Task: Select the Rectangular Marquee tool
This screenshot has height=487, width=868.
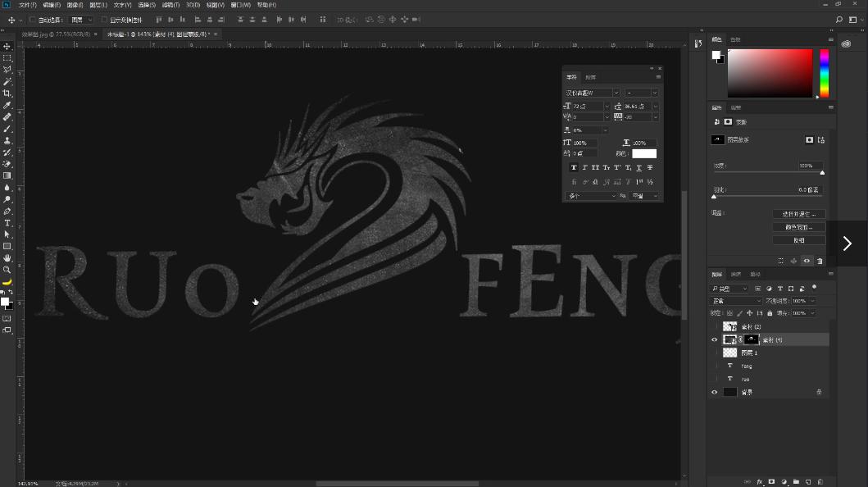Action: (7, 58)
